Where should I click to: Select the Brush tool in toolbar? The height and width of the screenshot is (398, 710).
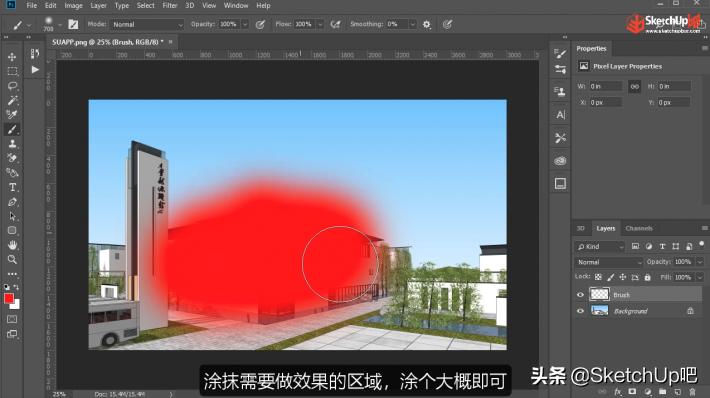click(12, 129)
